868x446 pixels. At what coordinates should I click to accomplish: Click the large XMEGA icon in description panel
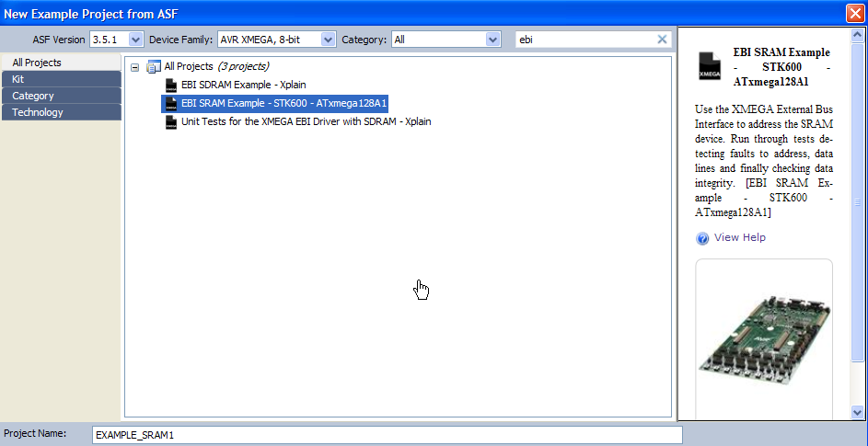710,66
